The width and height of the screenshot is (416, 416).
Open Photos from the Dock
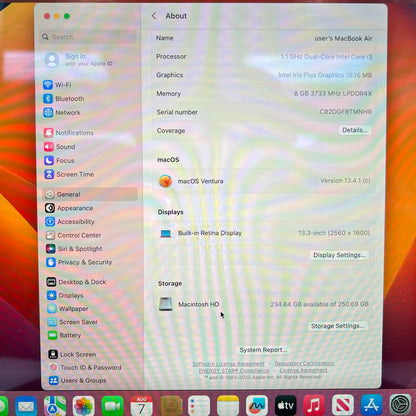pyautogui.click(x=84, y=406)
